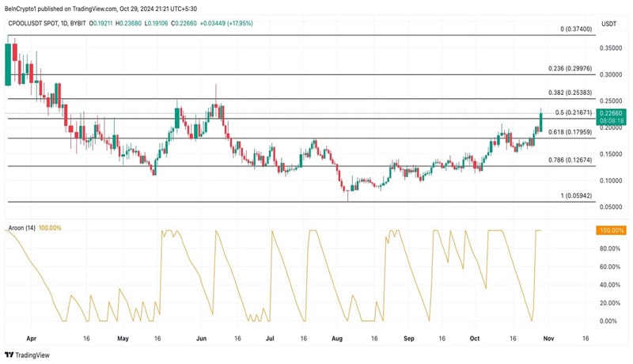This screenshot has width=633, height=364.
Task: Click the 0.15000 price axis label
Action: (x=610, y=154)
